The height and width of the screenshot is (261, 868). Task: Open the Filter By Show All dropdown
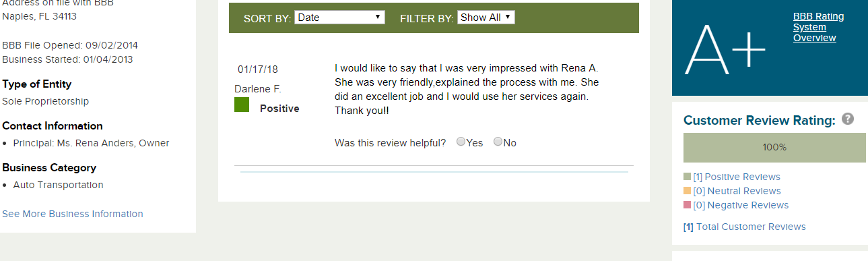tap(486, 18)
